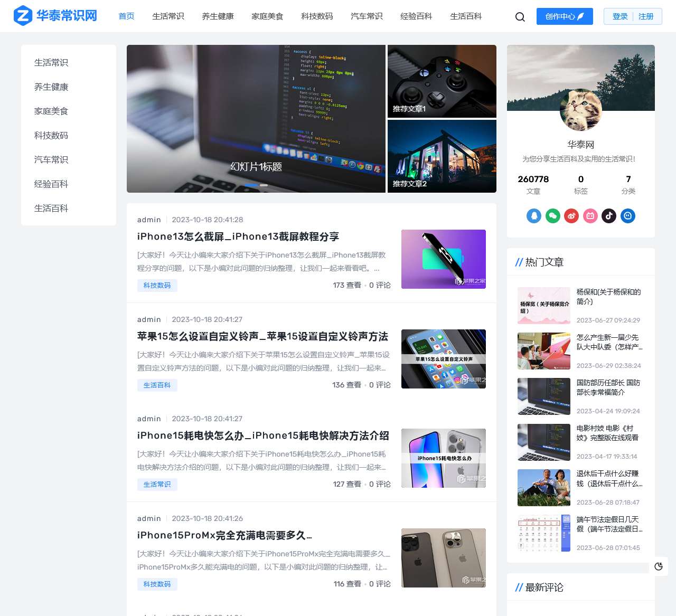Viewport: 676px width, 616px height.
Task: Click '173 查看' view count
Action: [347, 285]
